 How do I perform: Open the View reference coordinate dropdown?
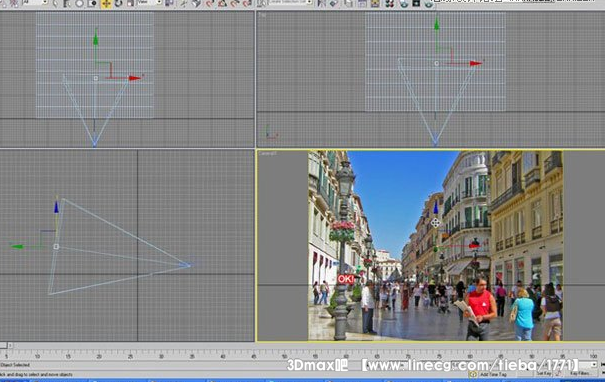pos(150,3)
